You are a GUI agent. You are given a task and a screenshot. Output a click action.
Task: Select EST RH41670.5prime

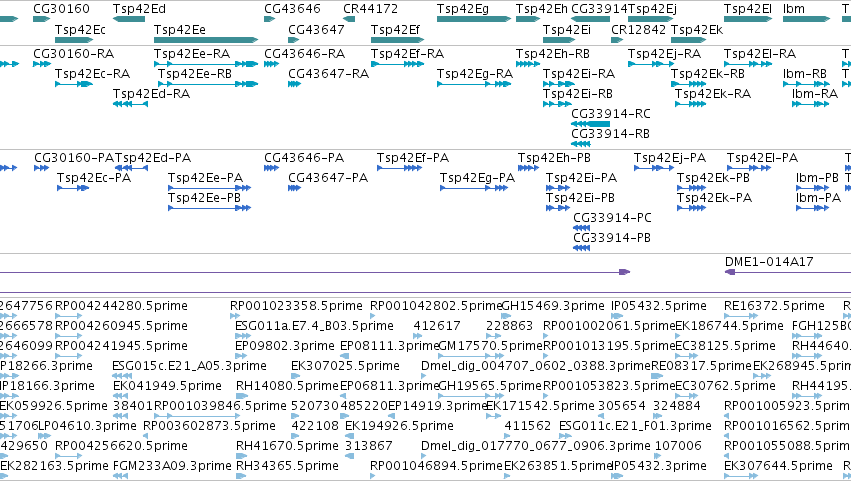click(287, 446)
